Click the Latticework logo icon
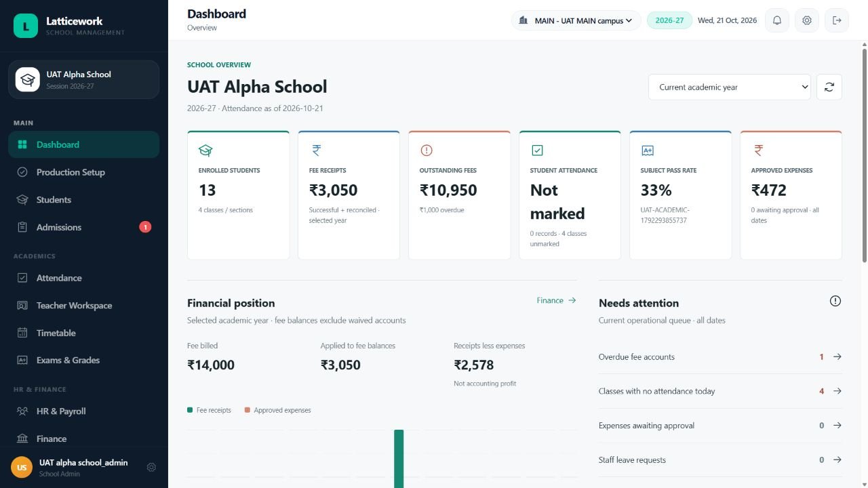The width and height of the screenshot is (868, 488). pyautogui.click(x=26, y=26)
